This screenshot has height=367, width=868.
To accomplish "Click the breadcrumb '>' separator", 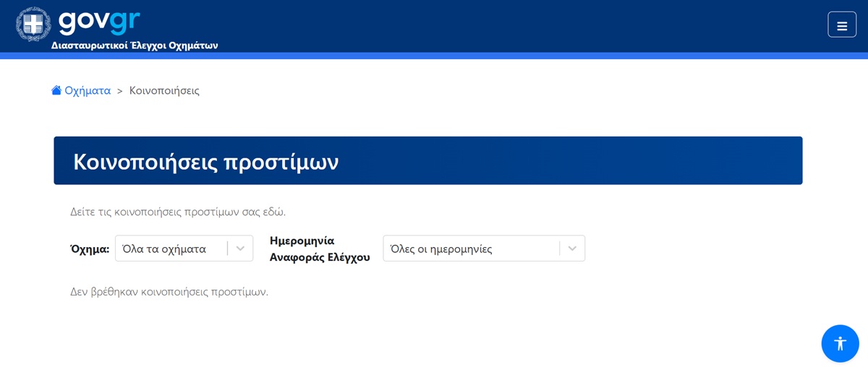I will click(x=120, y=91).
